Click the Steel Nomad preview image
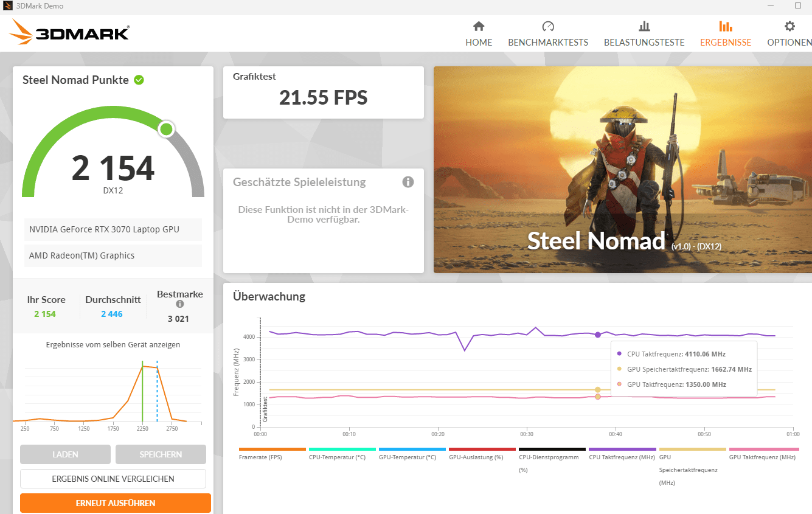Viewport: 812px width, 514px height. tap(623, 170)
